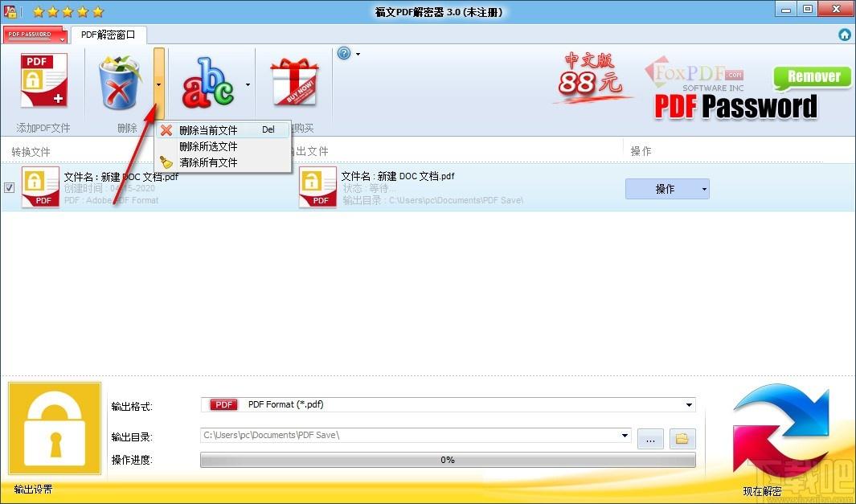Image resolution: width=856 pixels, height=504 pixels.
Task: Click the red PDF badge in output format
Action: [x=223, y=404]
